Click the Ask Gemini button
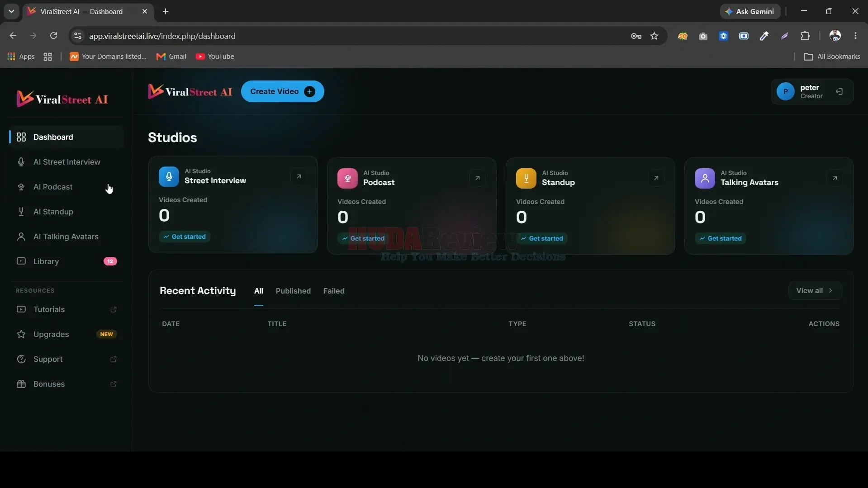 pos(750,11)
